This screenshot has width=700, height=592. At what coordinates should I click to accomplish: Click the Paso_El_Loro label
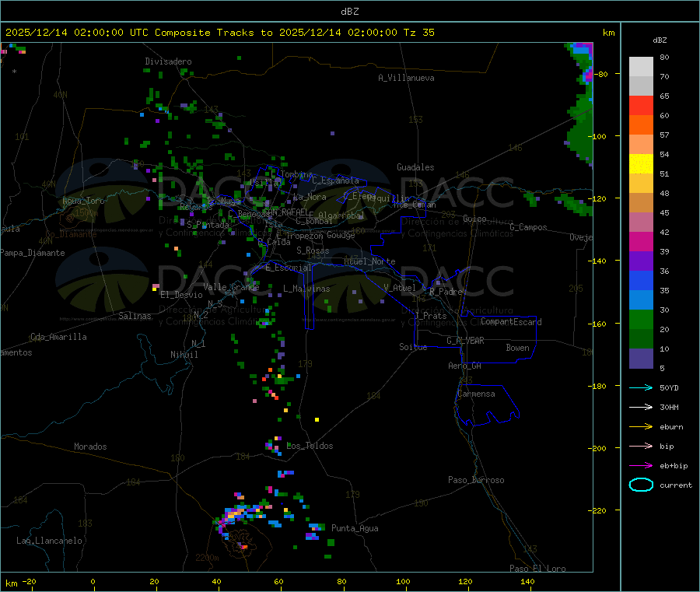(x=538, y=569)
